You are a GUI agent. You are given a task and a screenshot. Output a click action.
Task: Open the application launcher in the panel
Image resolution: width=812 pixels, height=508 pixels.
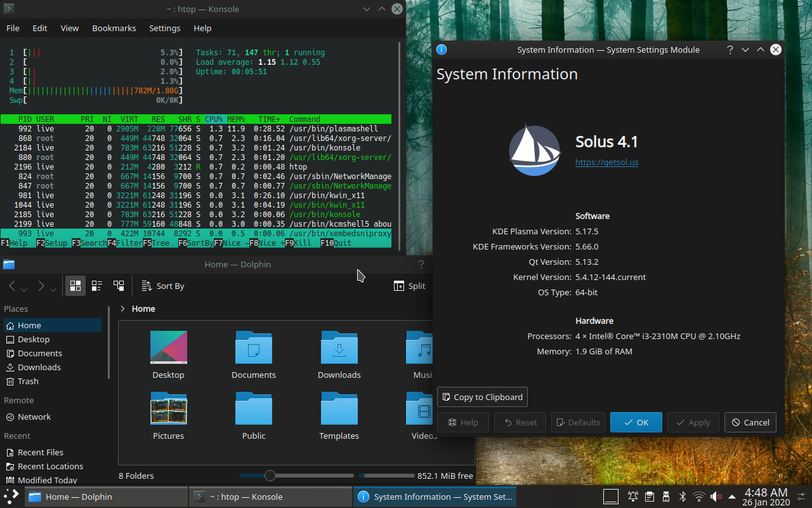pos(11,497)
